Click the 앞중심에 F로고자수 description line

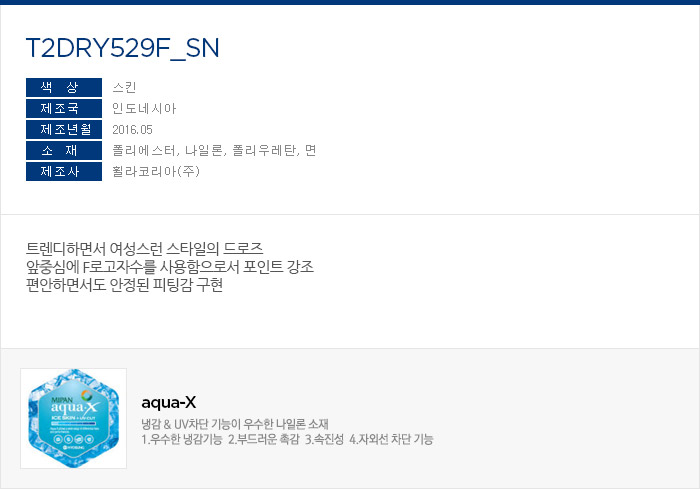pos(170,267)
